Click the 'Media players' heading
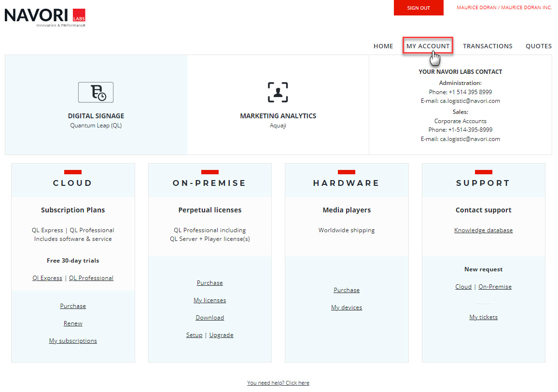Screen dimensions: 558x392 347,210
